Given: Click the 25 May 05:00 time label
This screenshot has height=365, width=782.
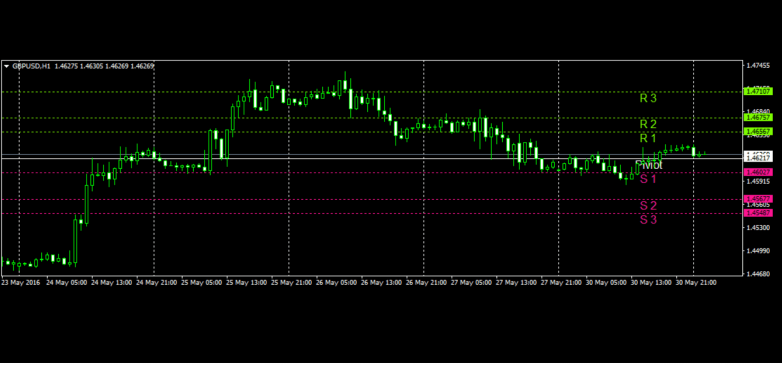Looking at the screenshot, I should pos(201,283).
